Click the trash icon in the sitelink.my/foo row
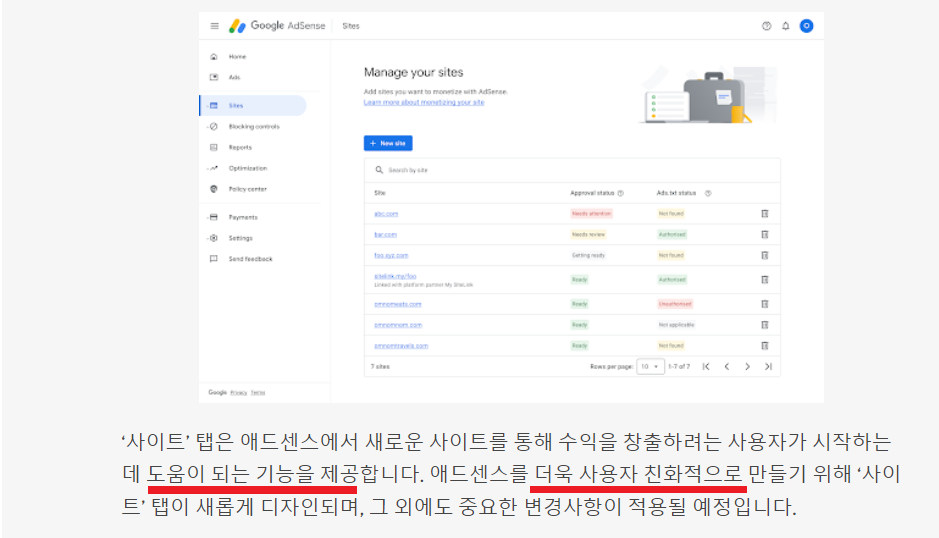Image resolution: width=939 pixels, height=538 pixels. coord(765,280)
